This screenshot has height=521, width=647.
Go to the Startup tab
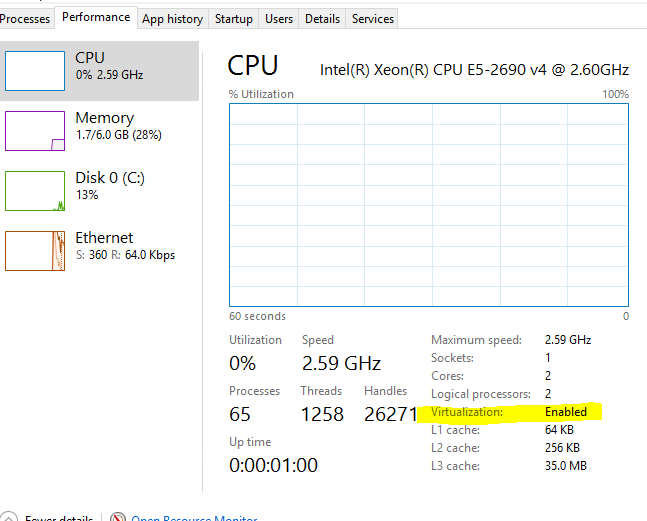(234, 19)
